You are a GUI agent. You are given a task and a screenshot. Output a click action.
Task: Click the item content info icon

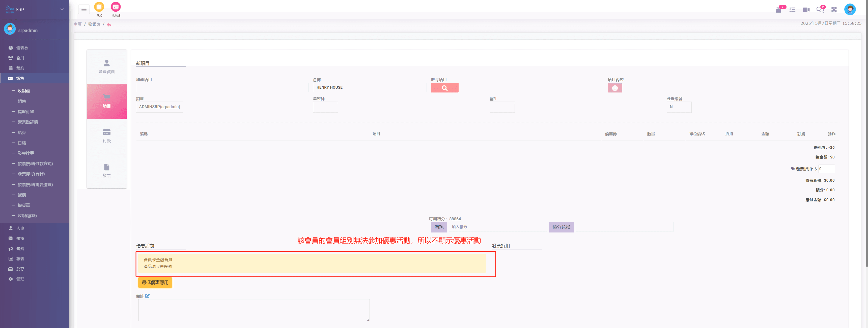click(614, 88)
